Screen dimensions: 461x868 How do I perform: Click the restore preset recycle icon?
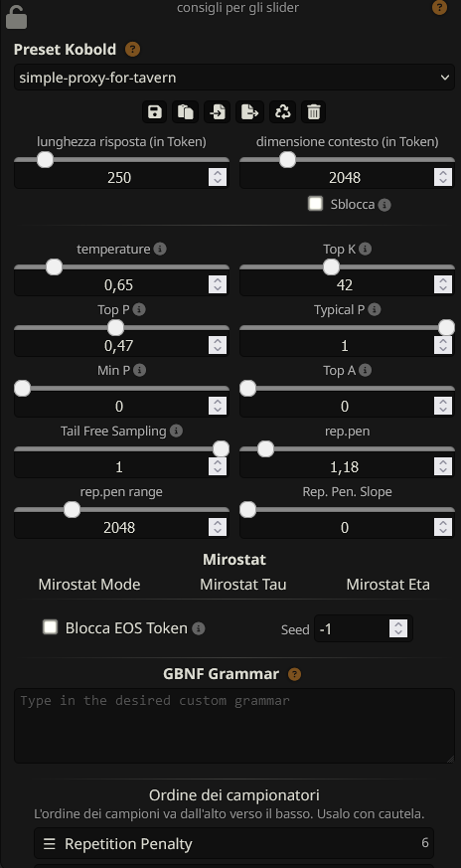click(283, 111)
